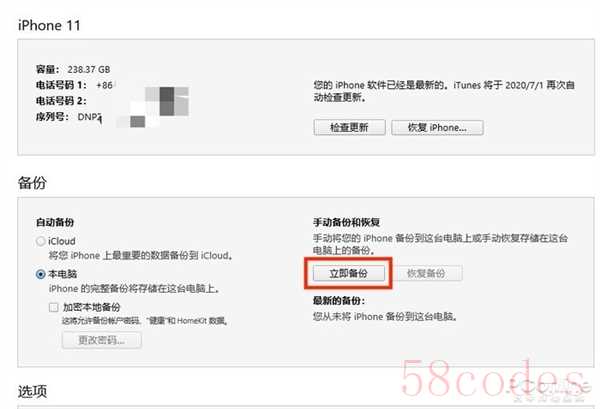Click the iPhone 11 device heading
Image resolution: width=600 pixels, height=409 pixels.
49,25
